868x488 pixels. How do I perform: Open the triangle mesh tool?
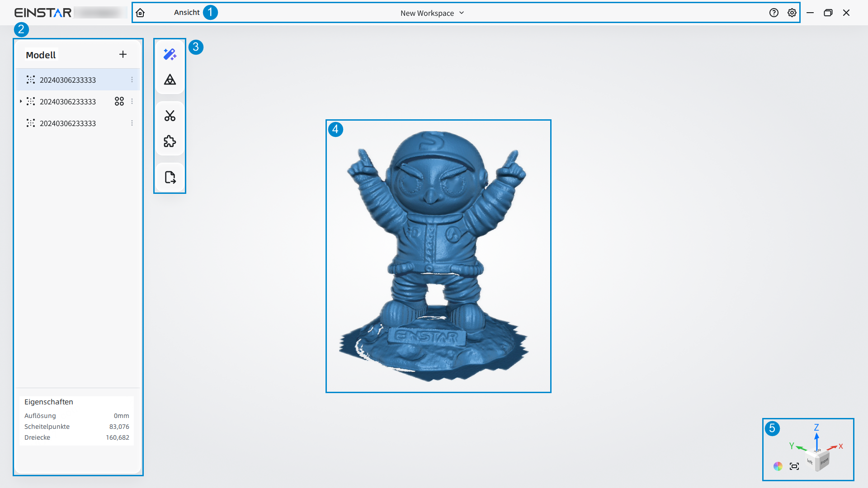point(170,80)
